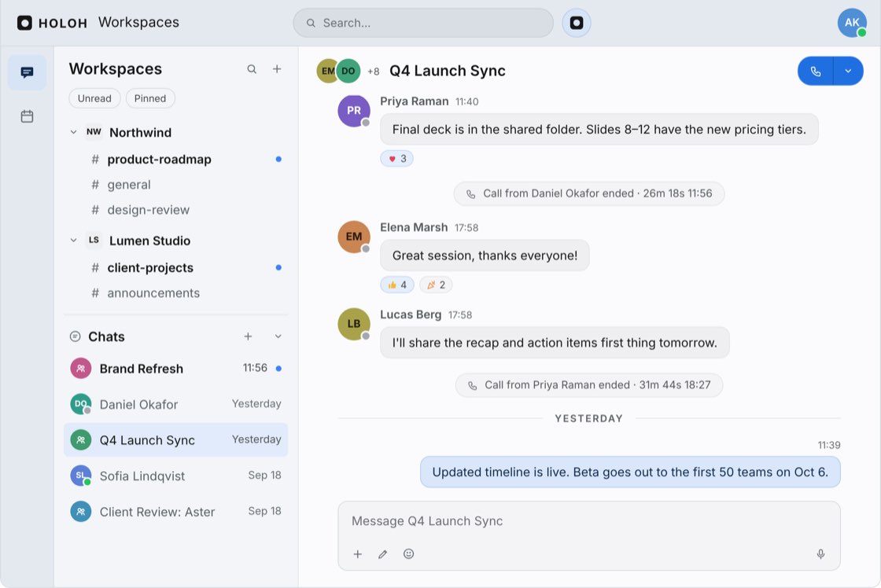881x588 pixels.
Task: Start a new chat with plus icon
Action: click(x=248, y=336)
